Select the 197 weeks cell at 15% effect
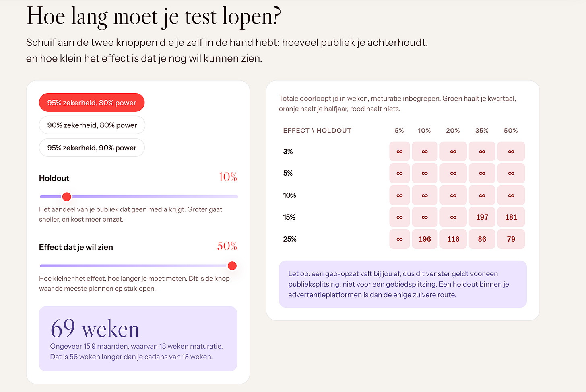 click(482, 217)
